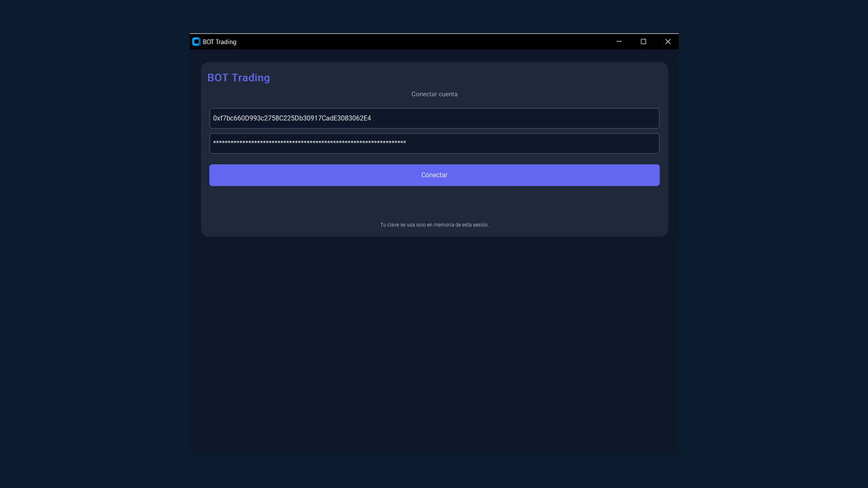The width and height of the screenshot is (868, 488).
Task: Maximize the BOT Trading window
Action: click(644, 42)
